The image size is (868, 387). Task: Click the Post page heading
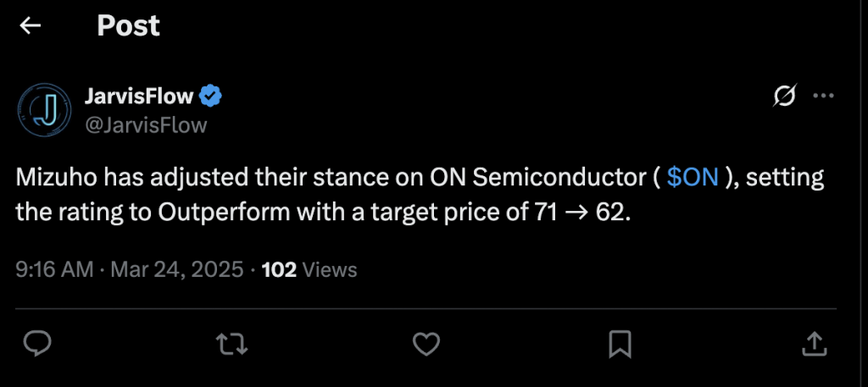(x=129, y=25)
